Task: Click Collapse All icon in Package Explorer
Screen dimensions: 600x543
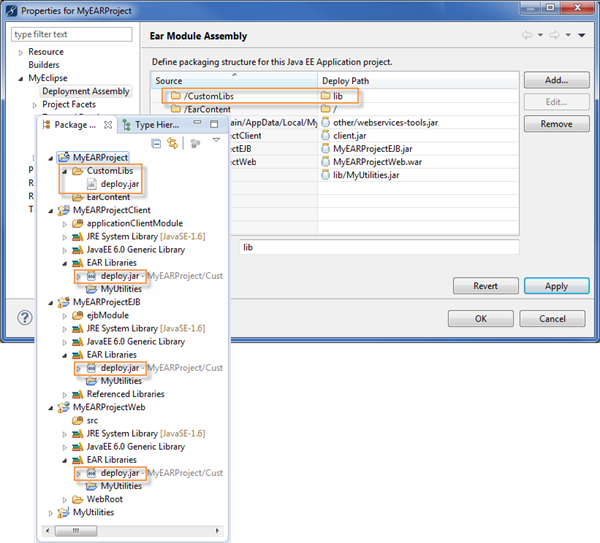Action: tap(157, 144)
